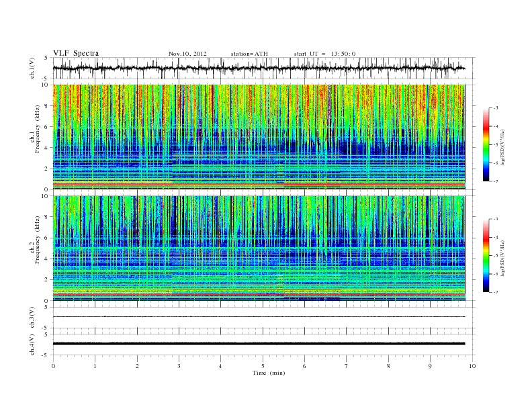This screenshot has height=411, width=532.
Task: Click the 5 V tick of ch.3 panel
Action: pyautogui.click(x=46, y=307)
